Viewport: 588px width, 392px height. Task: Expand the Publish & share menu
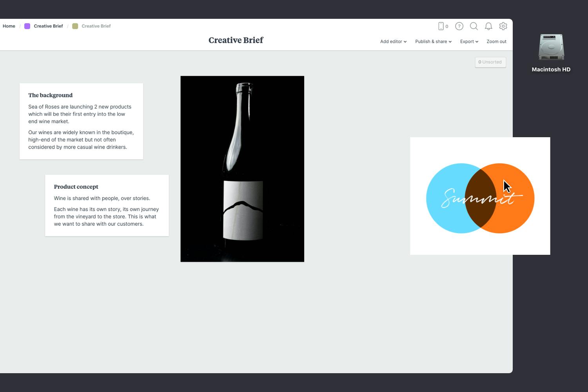tap(433, 41)
